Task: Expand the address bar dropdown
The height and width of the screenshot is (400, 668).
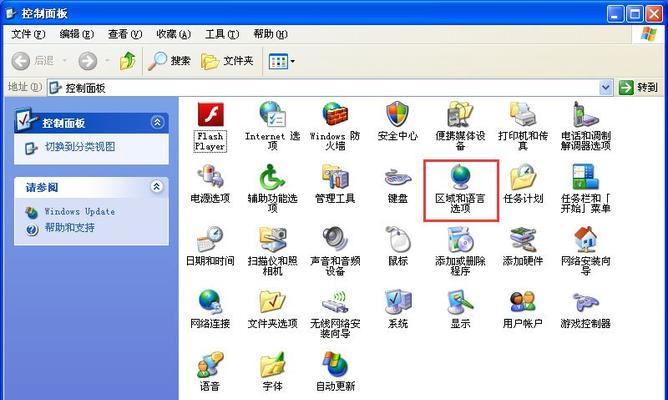Action: pos(605,88)
